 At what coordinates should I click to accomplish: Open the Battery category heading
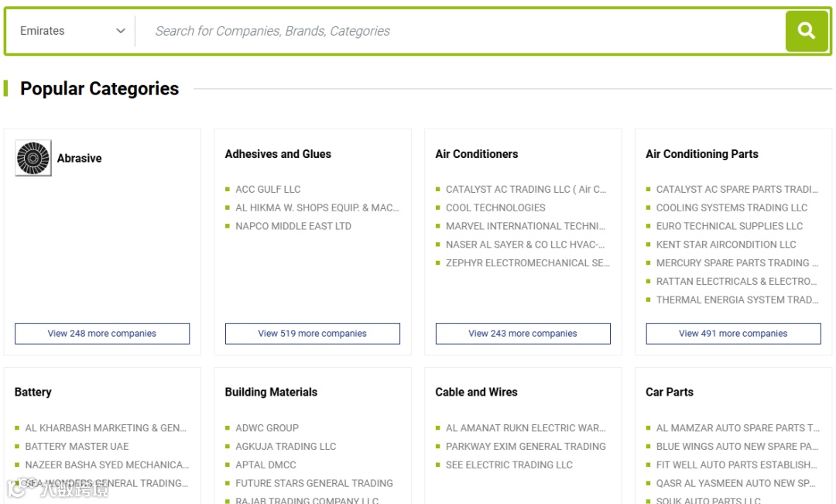(33, 392)
